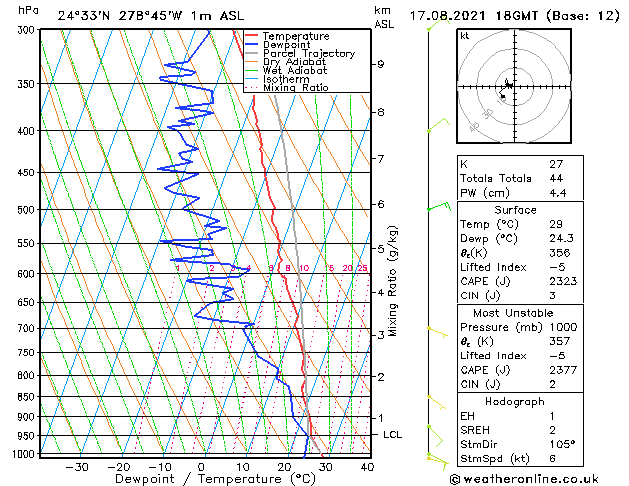Click the most unstable CIN value 2
629x486 pixels.
[x=552, y=384]
